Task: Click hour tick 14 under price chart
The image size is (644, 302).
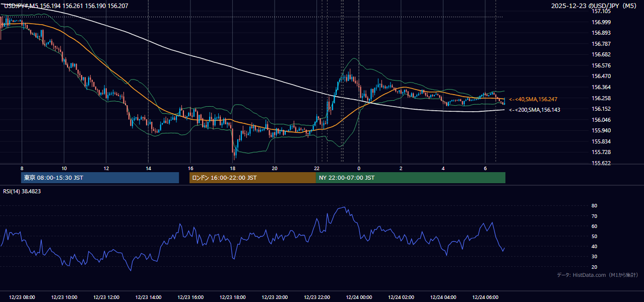Action: tap(148, 168)
